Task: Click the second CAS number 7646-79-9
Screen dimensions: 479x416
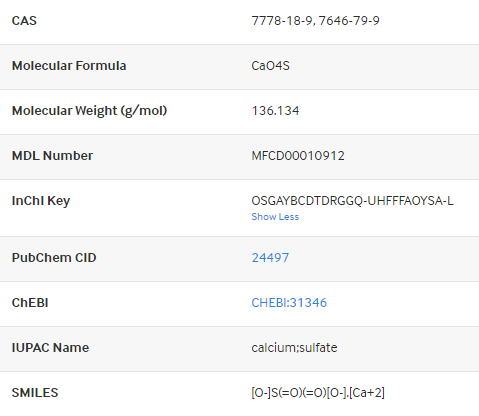Action: [x=349, y=21]
